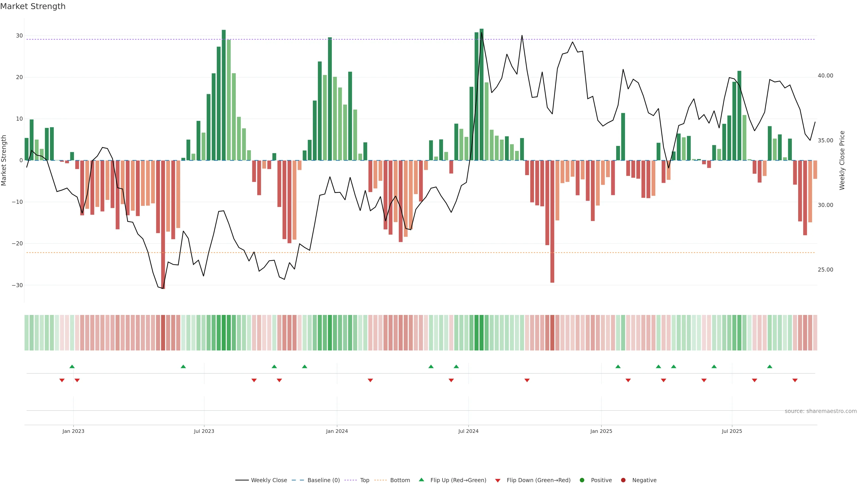Click the rightmost red flip-down triangle marker
The width and height of the screenshot is (868, 488).
tap(795, 380)
